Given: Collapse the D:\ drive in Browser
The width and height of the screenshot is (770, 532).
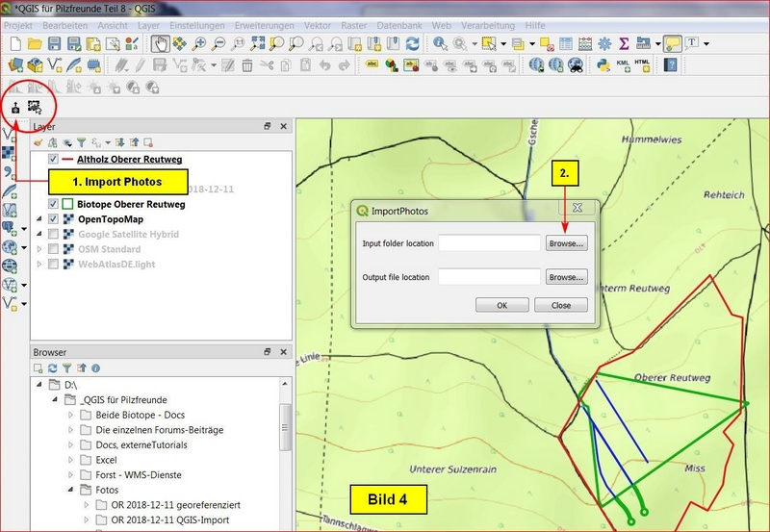Looking at the screenshot, I should coord(39,384).
